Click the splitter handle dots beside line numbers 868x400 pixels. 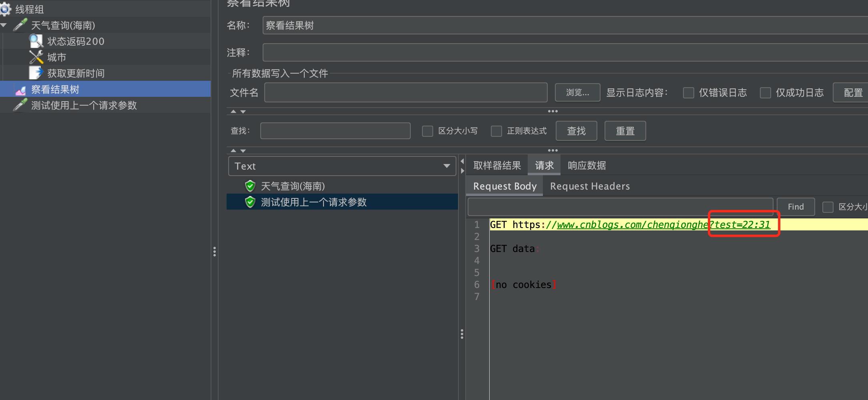(462, 334)
